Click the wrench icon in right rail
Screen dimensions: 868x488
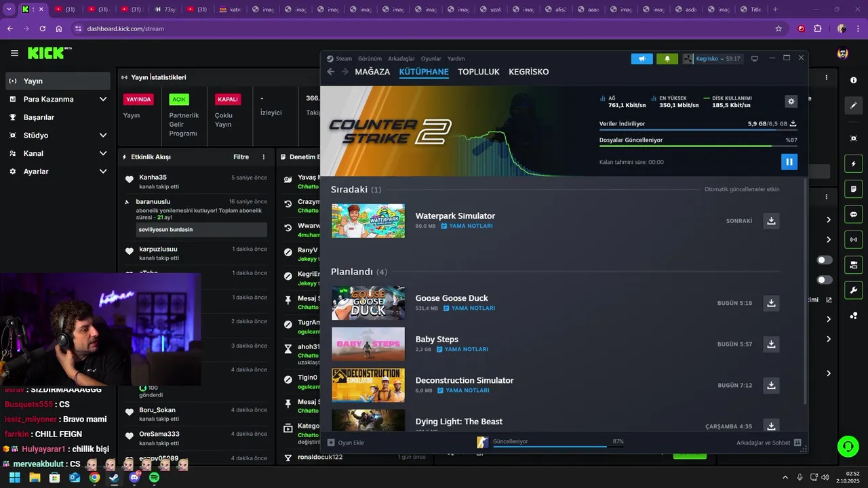[x=853, y=290]
